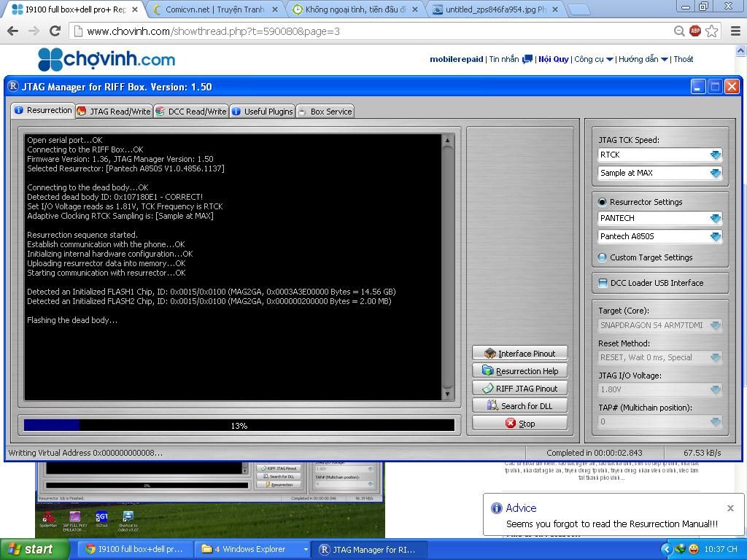Click the 13% flashing progress bar
747x560 pixels.
point(239,425)
